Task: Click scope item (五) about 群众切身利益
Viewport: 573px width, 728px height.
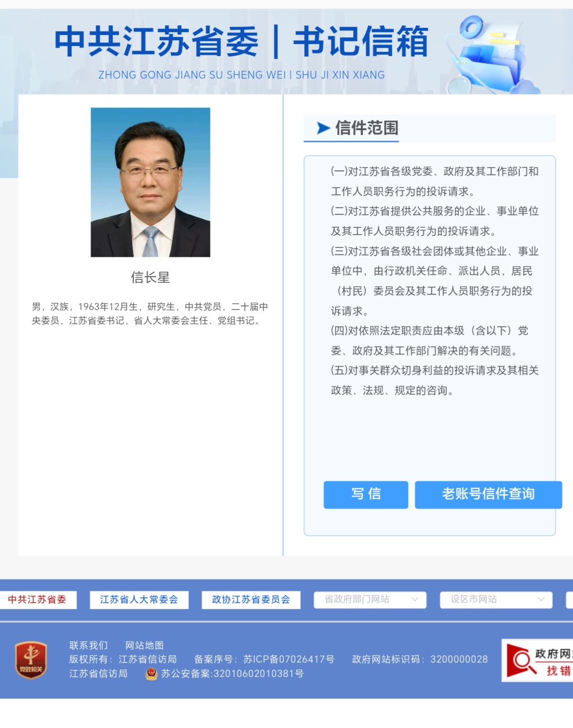Action: tap(435, 380)
